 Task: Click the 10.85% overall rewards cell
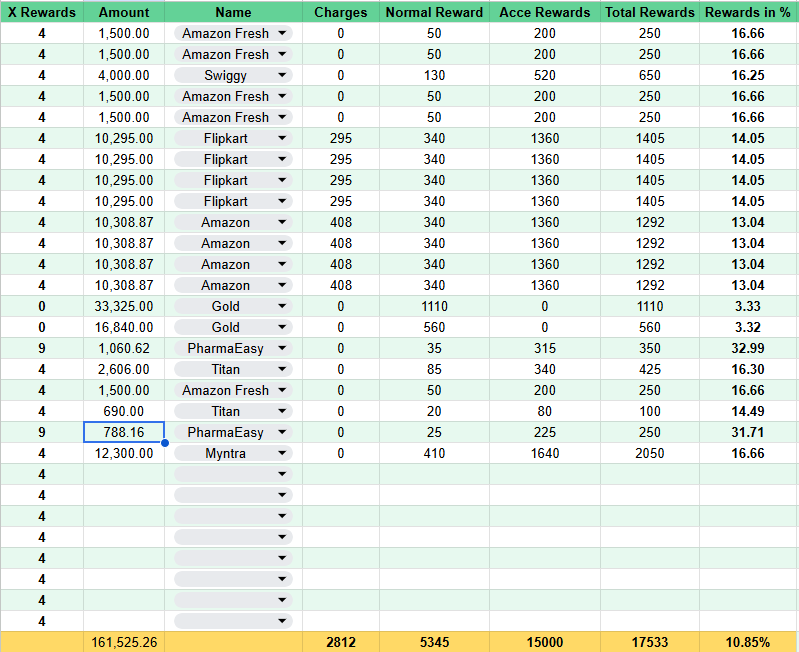[748, 642]
